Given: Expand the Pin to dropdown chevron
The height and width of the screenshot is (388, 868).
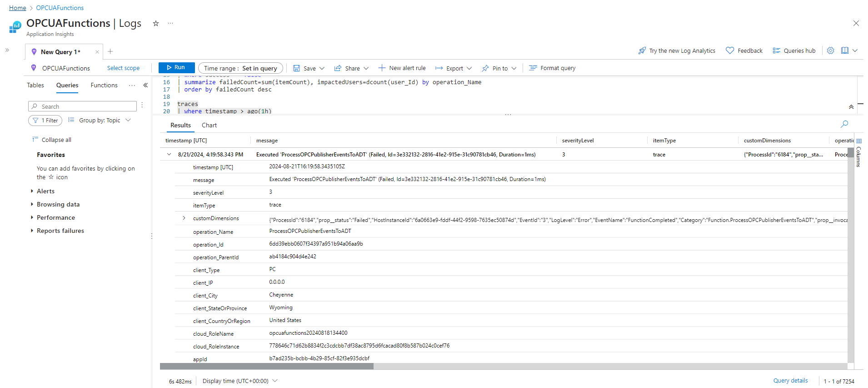Looking at the screenshot, I should pyautogui.click(x=514, y=68).
